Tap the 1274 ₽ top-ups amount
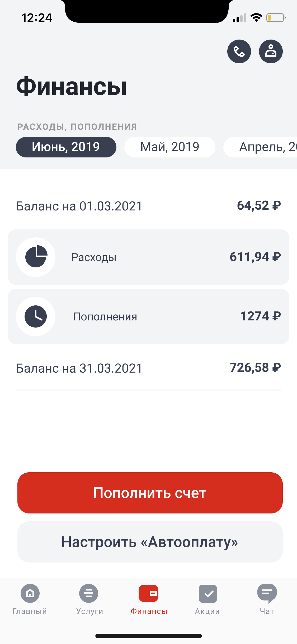Viewport: 297px width, 644px height. click(x=260, y=316)
